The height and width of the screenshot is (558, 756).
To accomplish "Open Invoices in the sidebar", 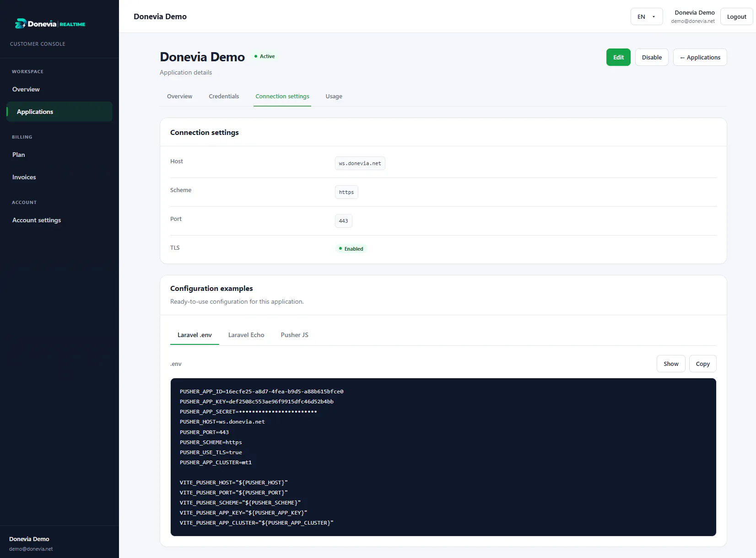I will tap(59, 177).
